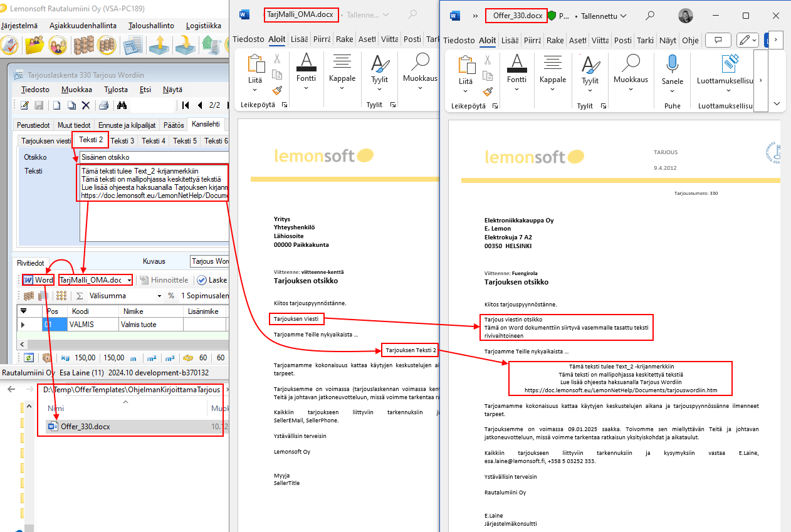Open Offer_330.docx in File Explorer list
Image resolution: width=791 pixels, height=532 pixels.
pyautogui.click(x=85, y=426)
